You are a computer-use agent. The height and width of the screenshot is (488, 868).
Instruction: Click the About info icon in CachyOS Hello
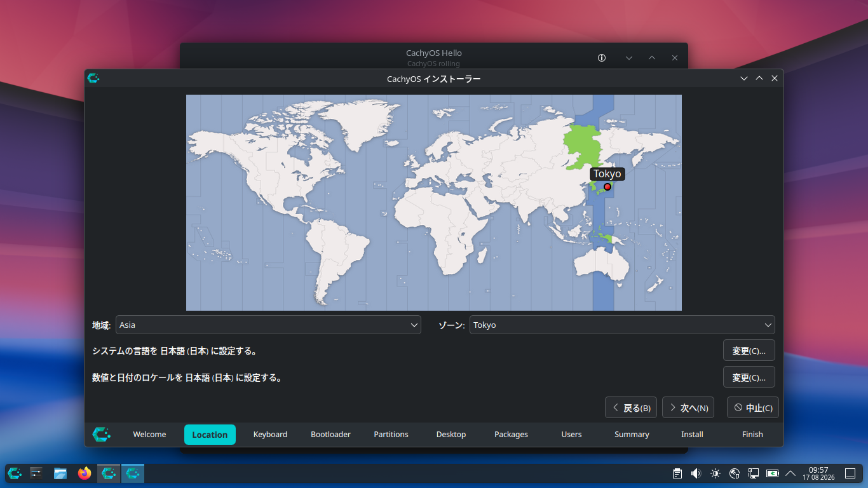(x=602, y=58)
